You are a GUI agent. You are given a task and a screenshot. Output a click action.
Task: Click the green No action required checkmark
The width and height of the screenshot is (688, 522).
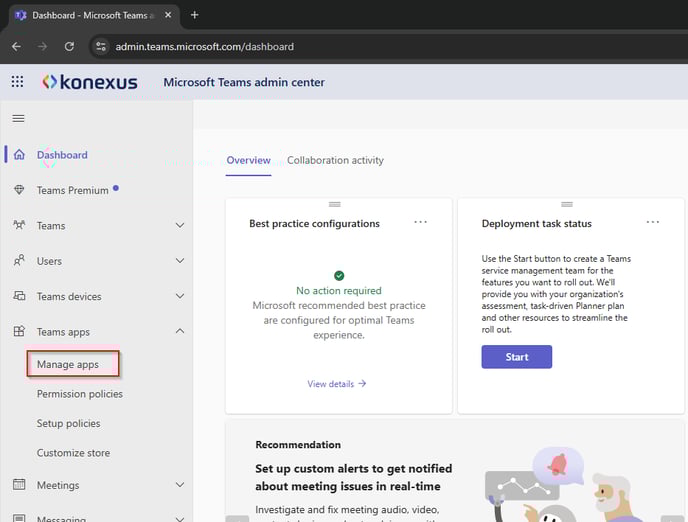point(339,275)
